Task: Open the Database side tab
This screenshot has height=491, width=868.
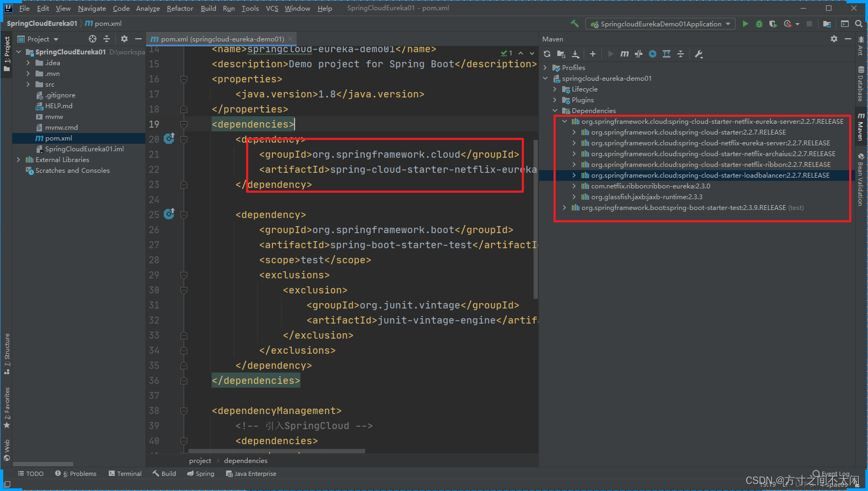Action: point(861,85)
